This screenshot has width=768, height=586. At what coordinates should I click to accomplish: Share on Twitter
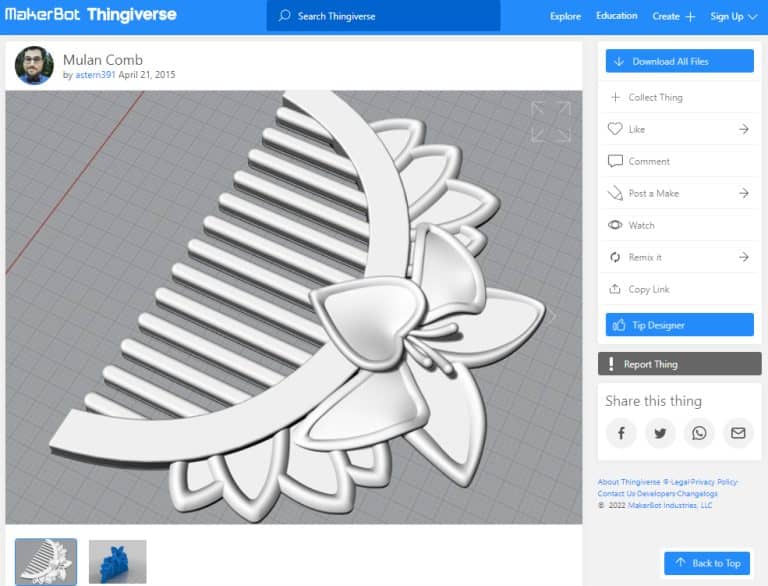pyautogui.click(x=660, y=433)
